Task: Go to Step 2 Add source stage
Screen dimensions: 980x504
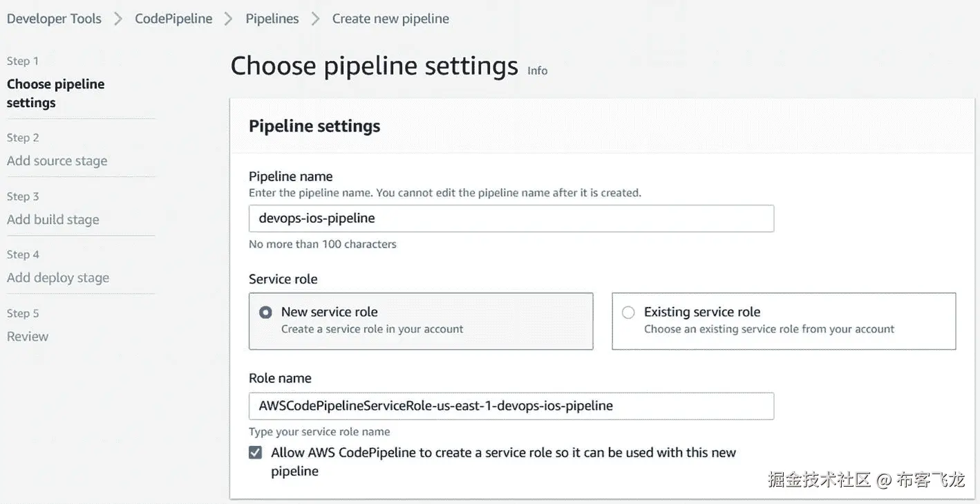Action: coord(57,161)
